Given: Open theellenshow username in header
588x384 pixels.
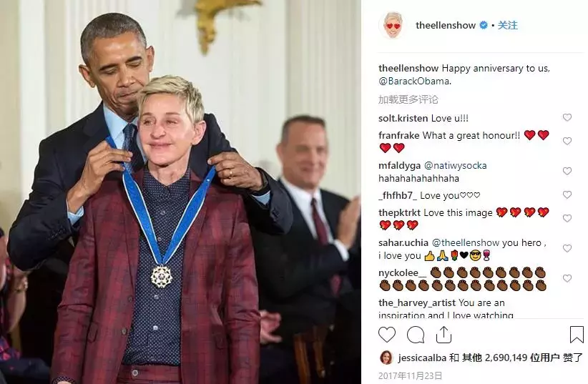Looking at the screenshot, I should pyautogui.click(x=446, y=25).
